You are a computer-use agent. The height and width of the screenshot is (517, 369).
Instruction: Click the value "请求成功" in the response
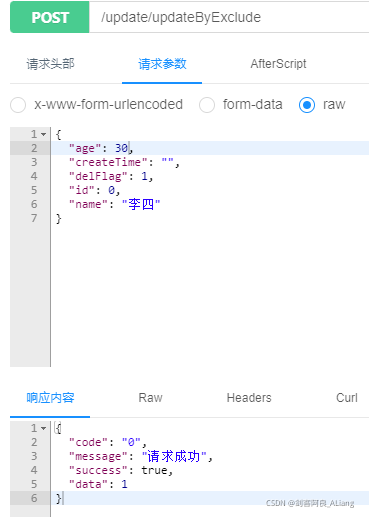point(174,456)
